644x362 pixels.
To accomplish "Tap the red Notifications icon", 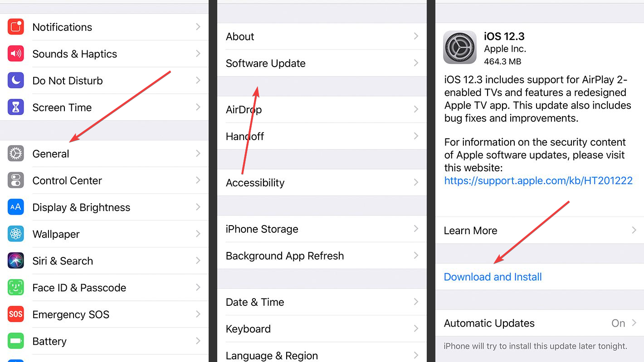I will pos(16,27).
